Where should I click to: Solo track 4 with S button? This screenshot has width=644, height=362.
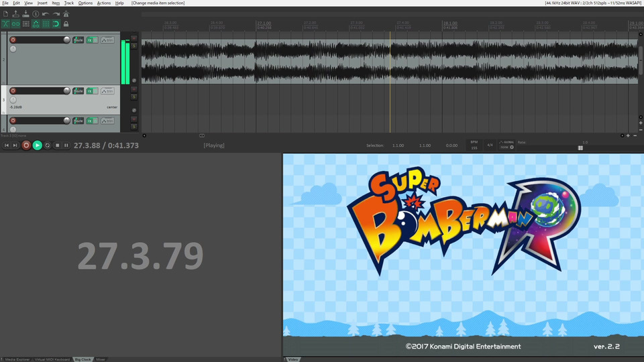coord(134,127)
